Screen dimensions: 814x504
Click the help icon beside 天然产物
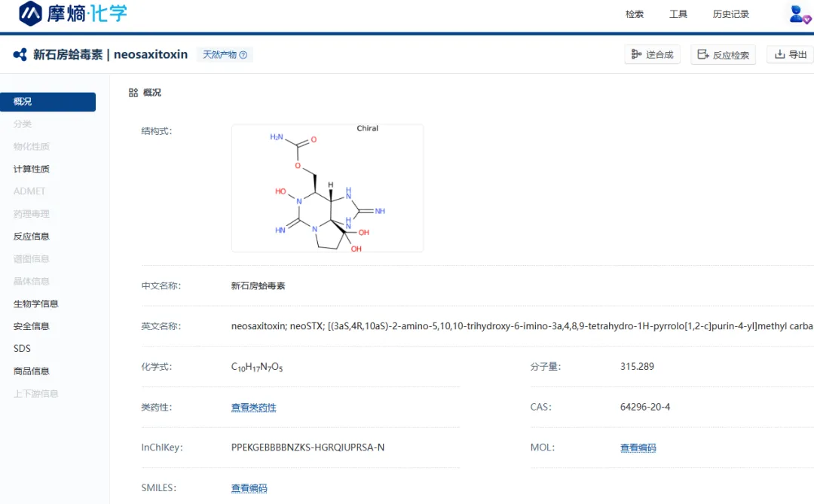coord(243,55)
